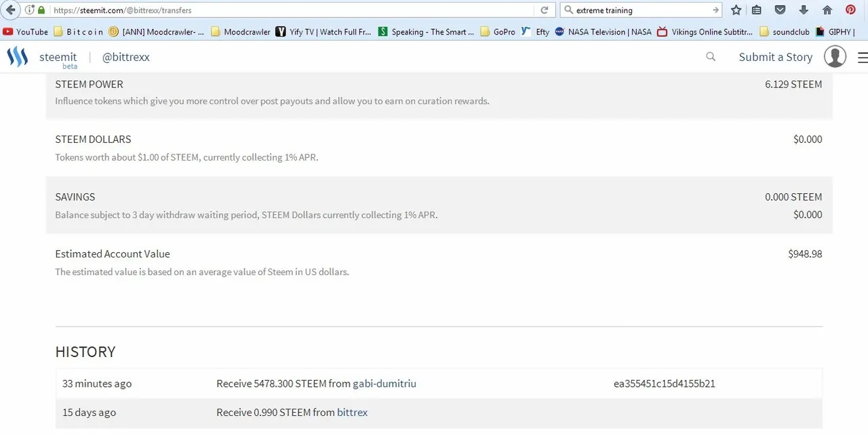Image resolution: width=868 pixels, height=435 pixels.
Task: Open the Bitcoin bookmark folder
Action: [78, 32]
